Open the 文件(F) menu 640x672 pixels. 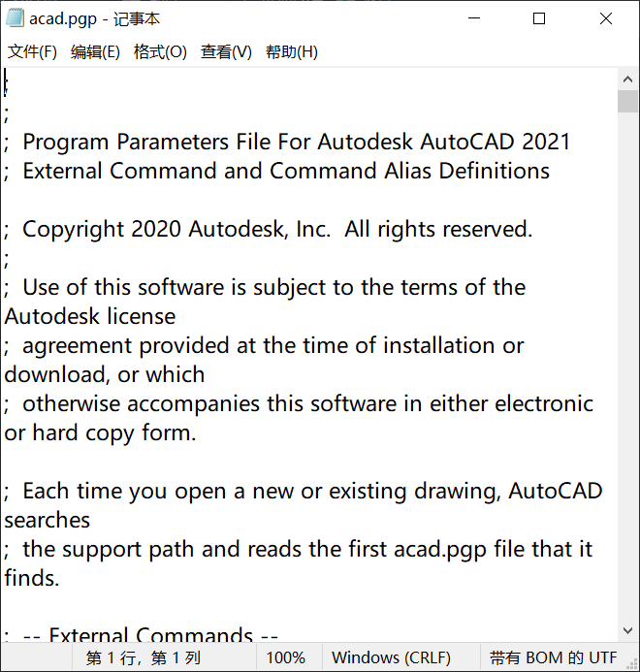[32, 51]
